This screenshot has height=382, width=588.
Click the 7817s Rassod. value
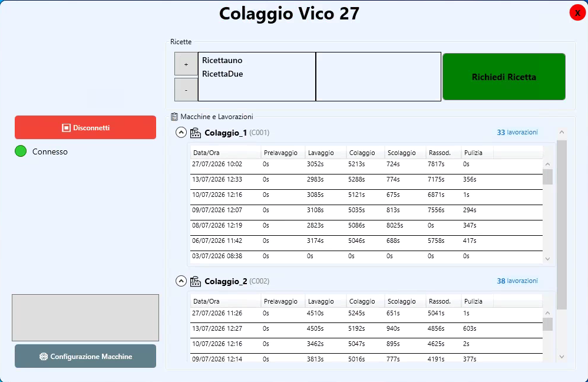click(436, 164)
